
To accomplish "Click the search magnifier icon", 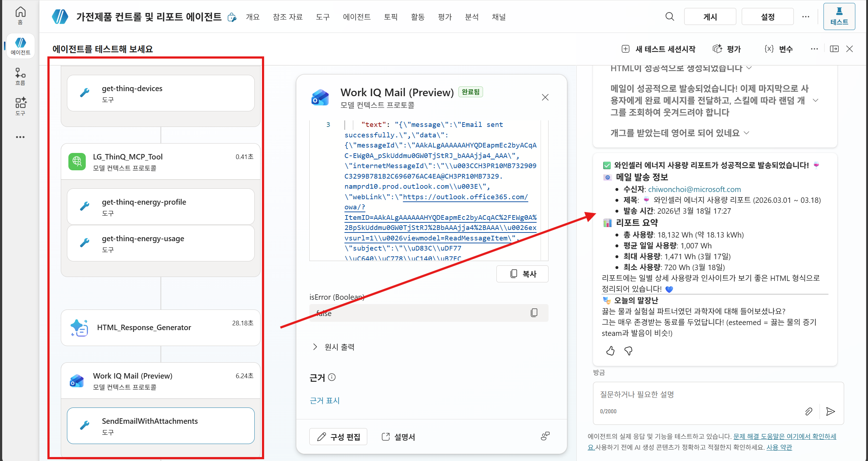I will [670, 17].
